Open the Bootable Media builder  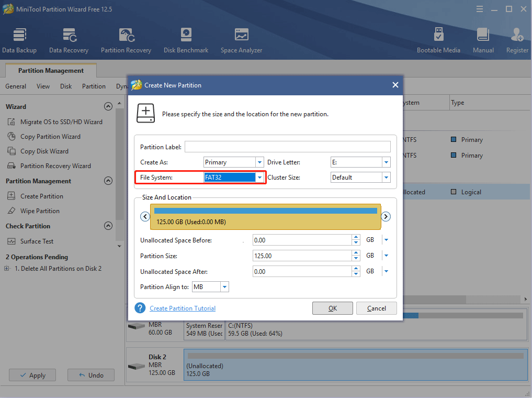438,40
